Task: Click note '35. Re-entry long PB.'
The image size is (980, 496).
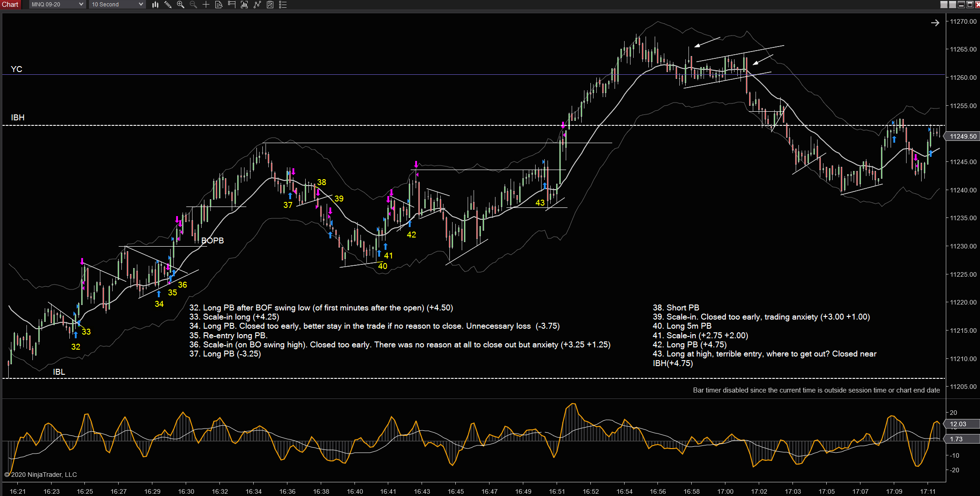Action: tap(229, 336)
